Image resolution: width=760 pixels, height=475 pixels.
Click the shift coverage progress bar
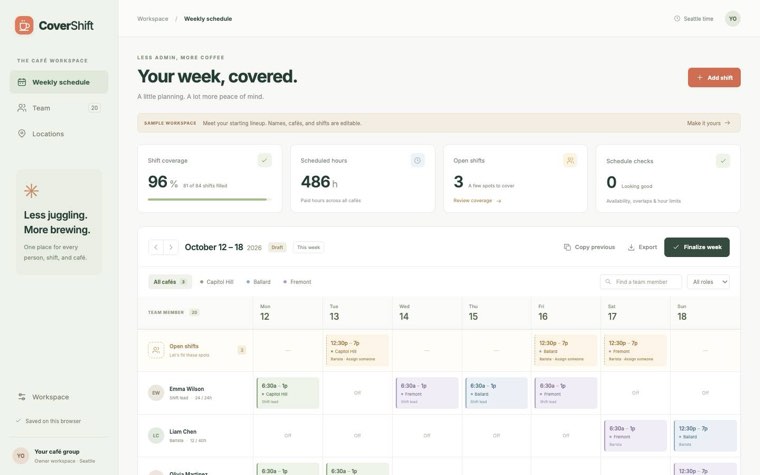[x=209, y=199]
